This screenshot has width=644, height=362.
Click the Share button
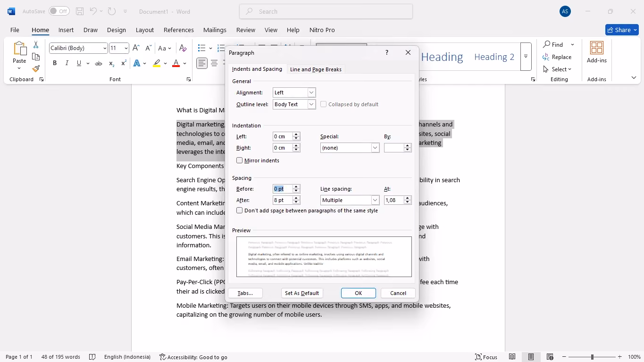point(622,30)
